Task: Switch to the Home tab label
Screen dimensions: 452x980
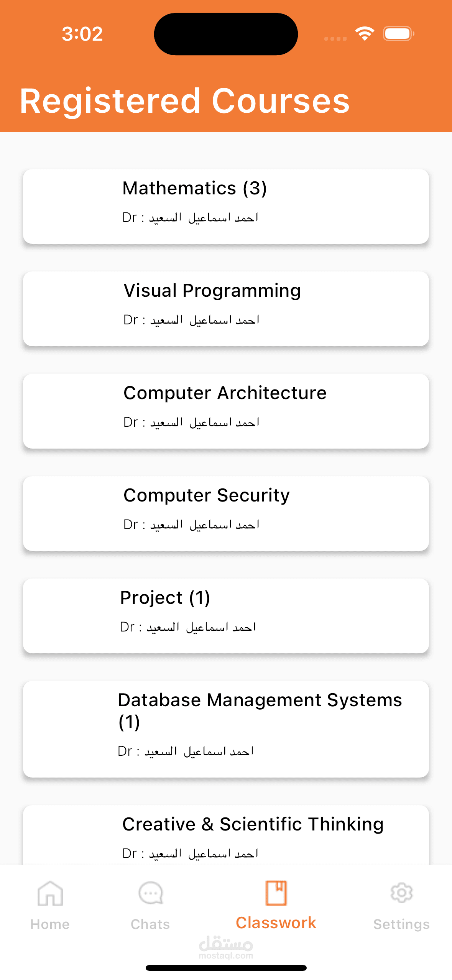Action: point(50,924)
